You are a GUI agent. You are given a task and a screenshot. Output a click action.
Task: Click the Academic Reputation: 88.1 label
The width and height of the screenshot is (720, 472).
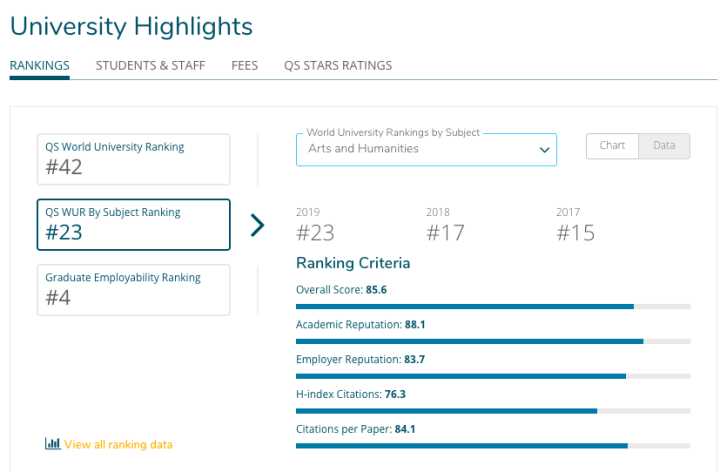(x=361, y=325)
